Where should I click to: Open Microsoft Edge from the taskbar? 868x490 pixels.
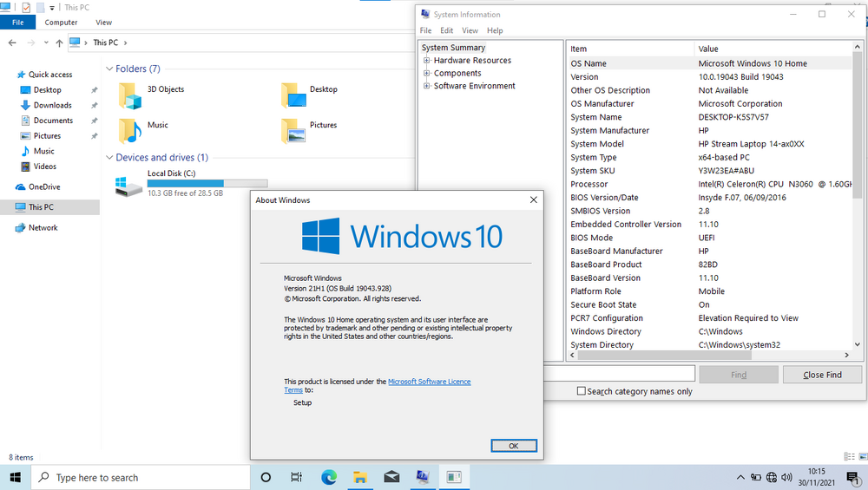click(x=329, y=477)
